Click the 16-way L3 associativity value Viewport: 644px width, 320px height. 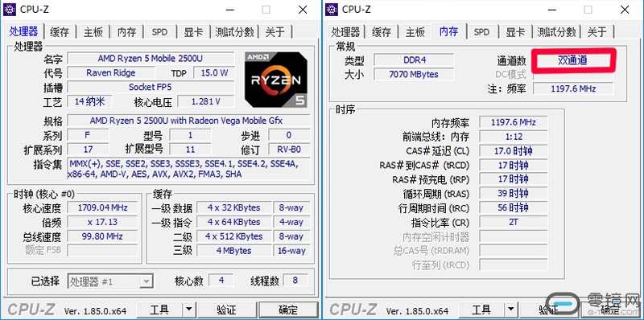click(291, 251)
